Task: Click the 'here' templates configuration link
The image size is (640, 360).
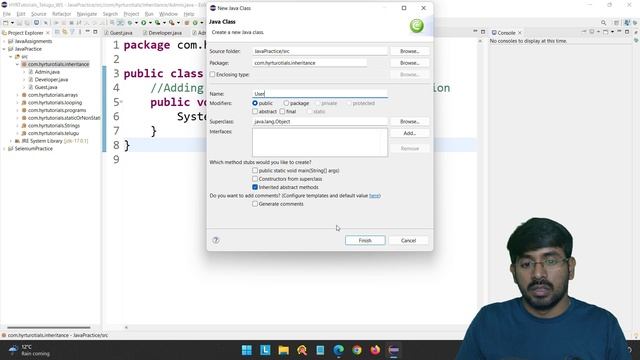Action: (x=374, y=196)
